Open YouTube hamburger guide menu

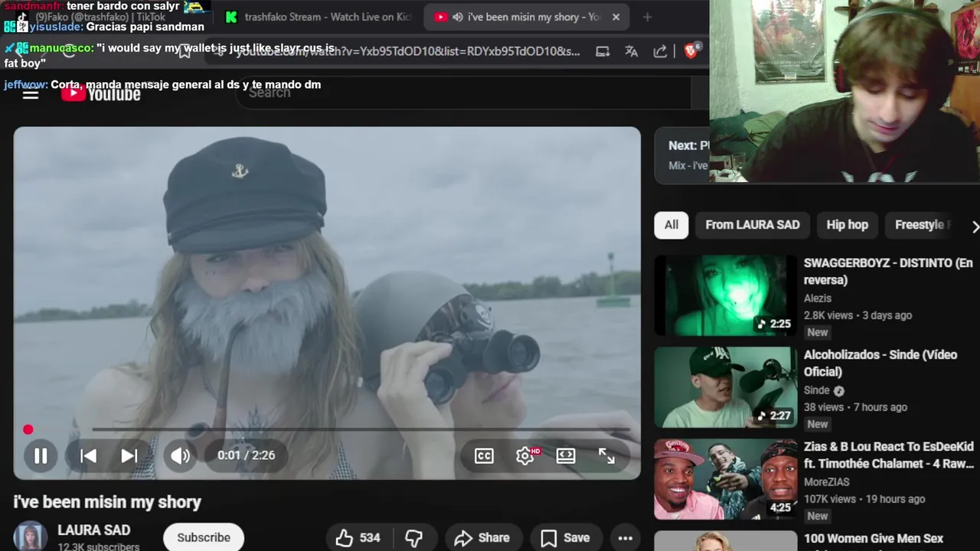coord(31,94)
